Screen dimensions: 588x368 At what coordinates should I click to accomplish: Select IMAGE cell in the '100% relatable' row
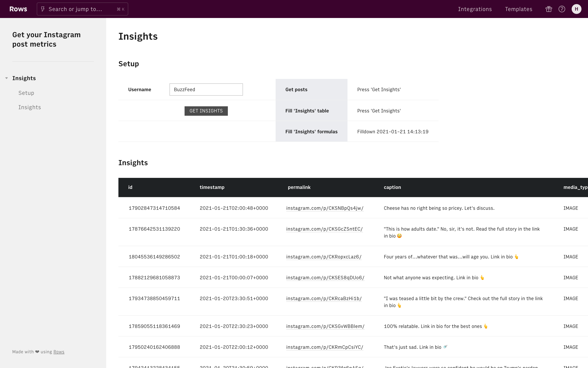(x=570, y=326)
